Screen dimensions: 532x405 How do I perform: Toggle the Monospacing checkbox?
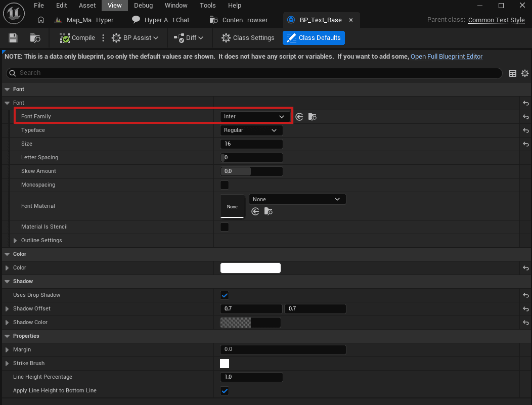point(224,185)
